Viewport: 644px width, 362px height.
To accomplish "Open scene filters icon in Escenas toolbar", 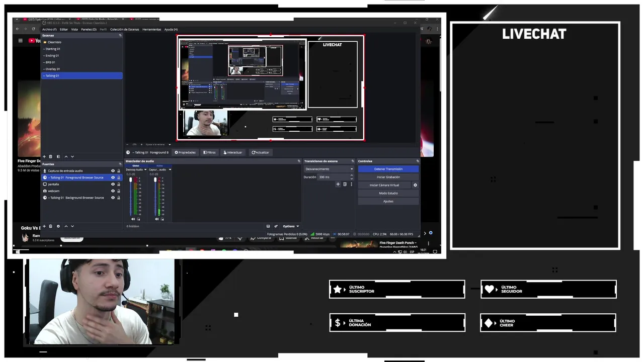I will (x=58, y=156).
